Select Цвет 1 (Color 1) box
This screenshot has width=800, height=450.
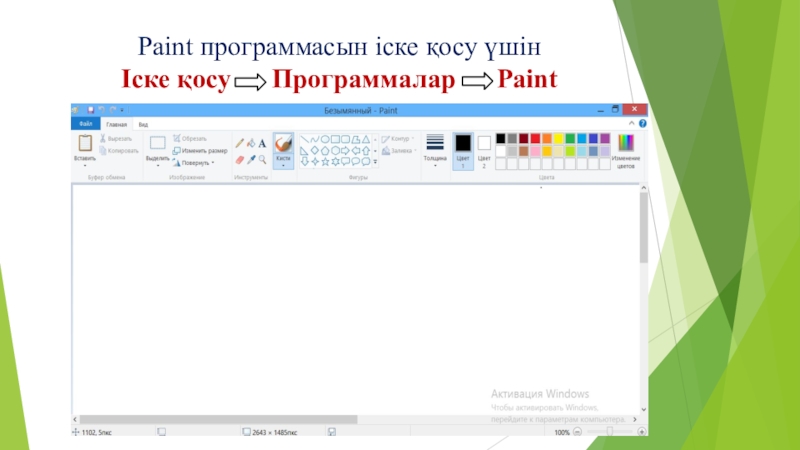(462, 148)
